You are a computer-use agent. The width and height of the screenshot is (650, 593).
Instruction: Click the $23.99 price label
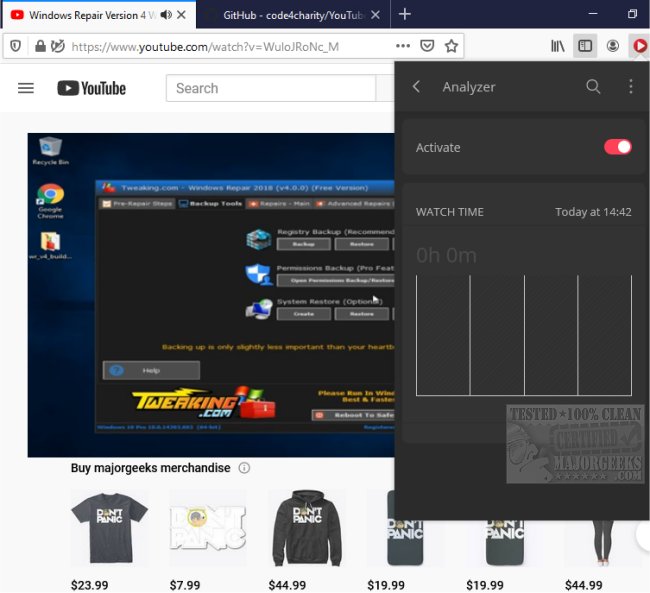click(90, 585)
